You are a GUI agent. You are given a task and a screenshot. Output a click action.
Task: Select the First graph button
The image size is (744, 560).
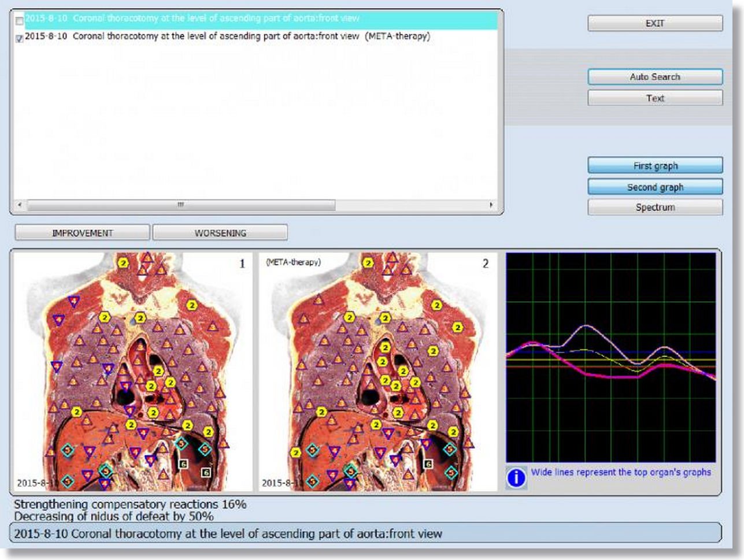coord(655,166)
